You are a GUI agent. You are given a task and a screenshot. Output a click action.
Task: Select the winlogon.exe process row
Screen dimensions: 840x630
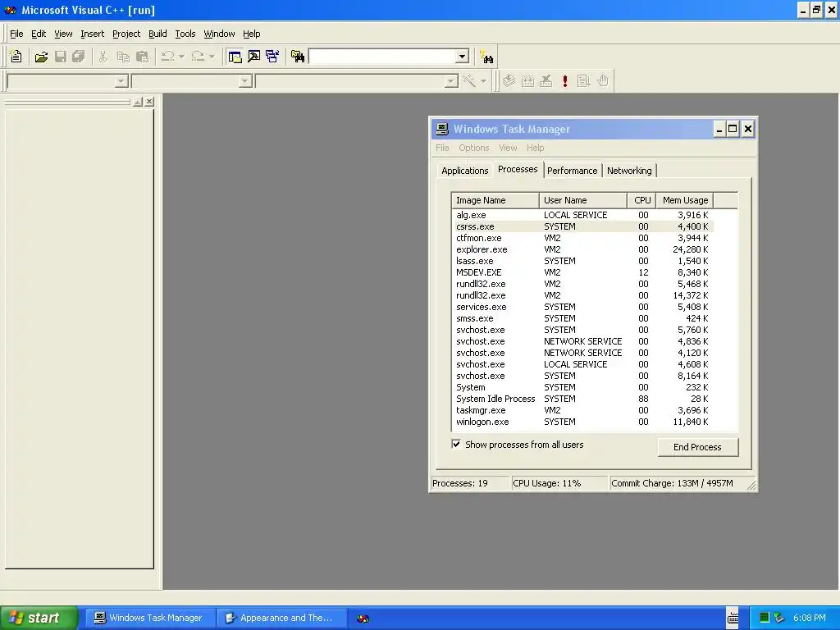pyautogui.click(x=583, y=422)
